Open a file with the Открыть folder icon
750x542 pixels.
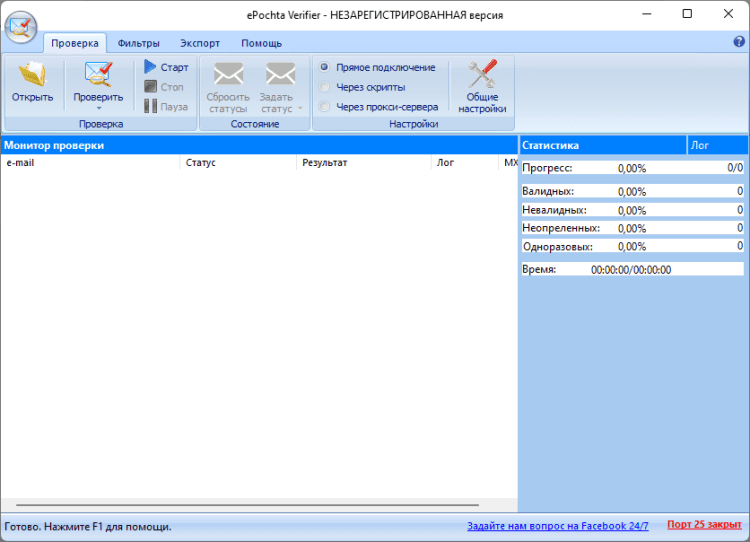32,74
